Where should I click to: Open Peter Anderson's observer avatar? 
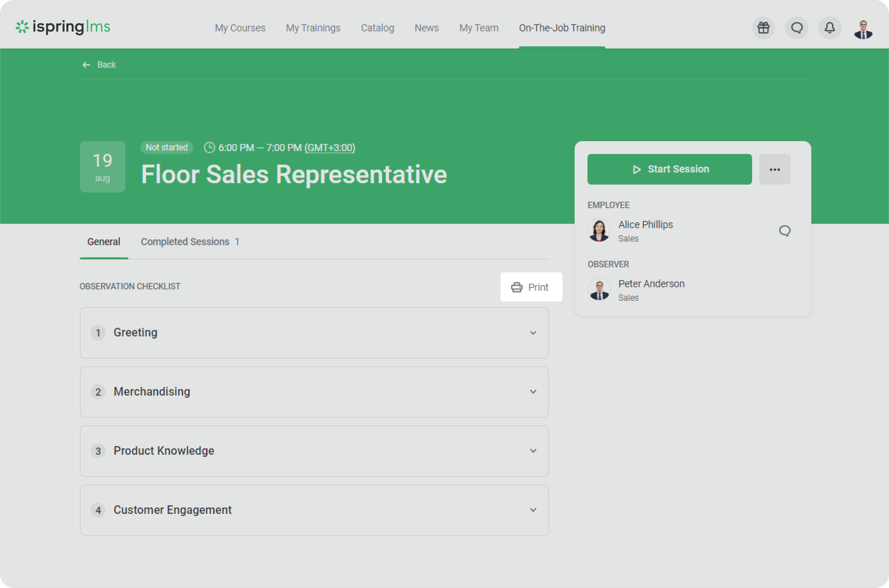(599, 289)
